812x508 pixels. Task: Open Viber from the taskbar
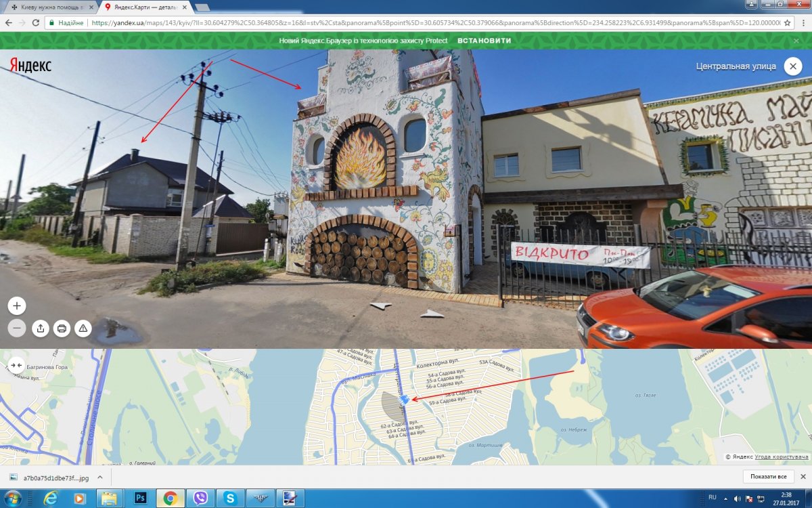(x=200, y=498)
